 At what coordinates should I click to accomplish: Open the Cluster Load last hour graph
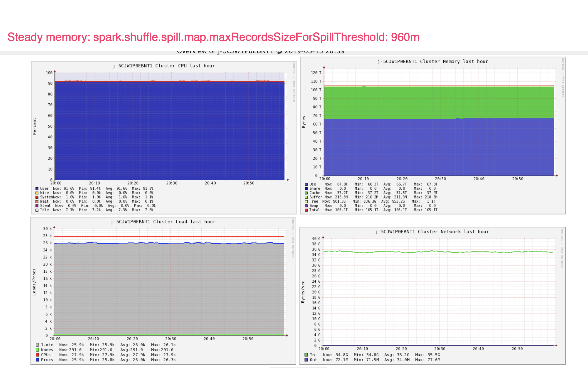[169, 287]
